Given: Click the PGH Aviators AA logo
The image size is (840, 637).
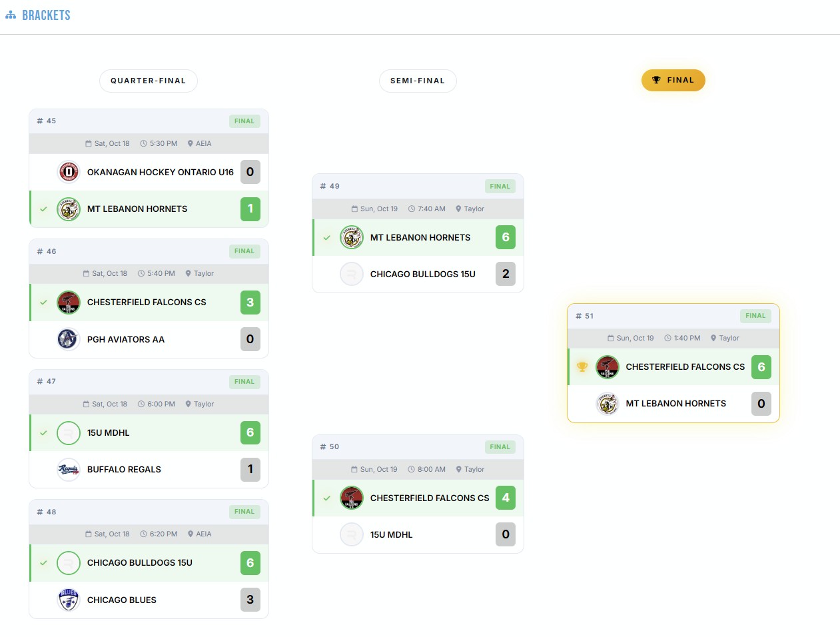Looking at the screenshot, I should pyautogui.click(x=68, y=339).
